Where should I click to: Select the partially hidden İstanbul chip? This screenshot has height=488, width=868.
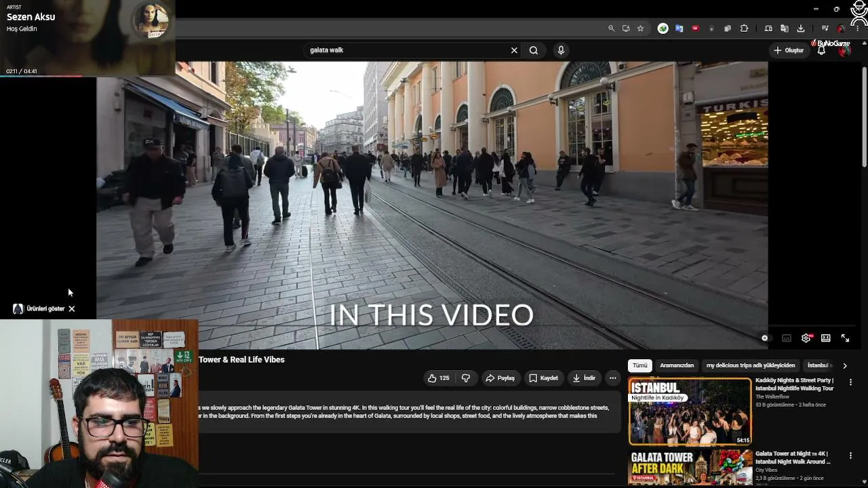(819, 365)
